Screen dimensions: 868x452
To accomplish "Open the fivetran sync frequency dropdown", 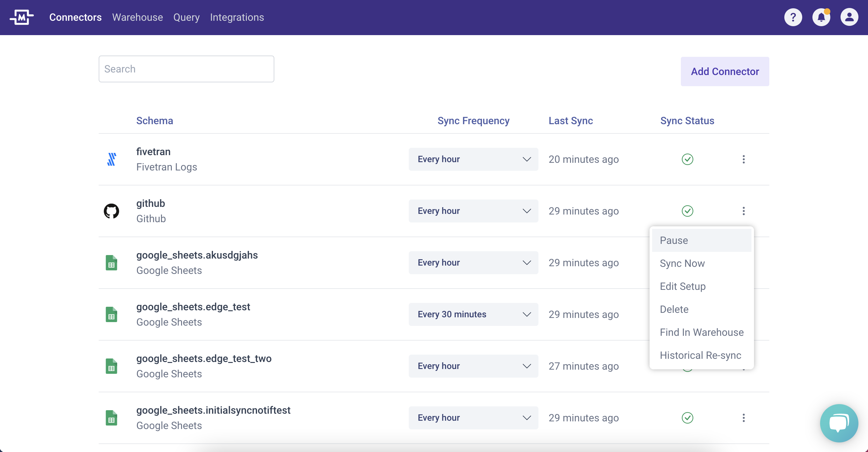I will point(473,159).
